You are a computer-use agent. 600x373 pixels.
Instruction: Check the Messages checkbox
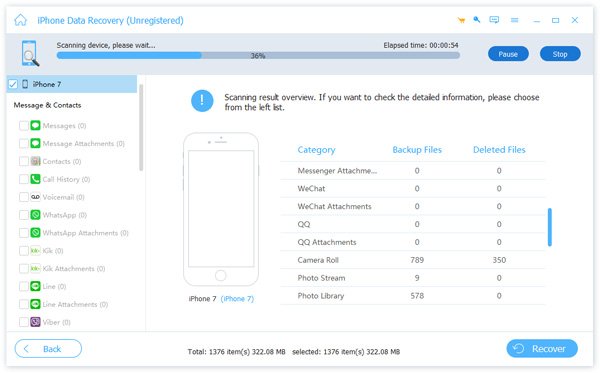point(24,125)
